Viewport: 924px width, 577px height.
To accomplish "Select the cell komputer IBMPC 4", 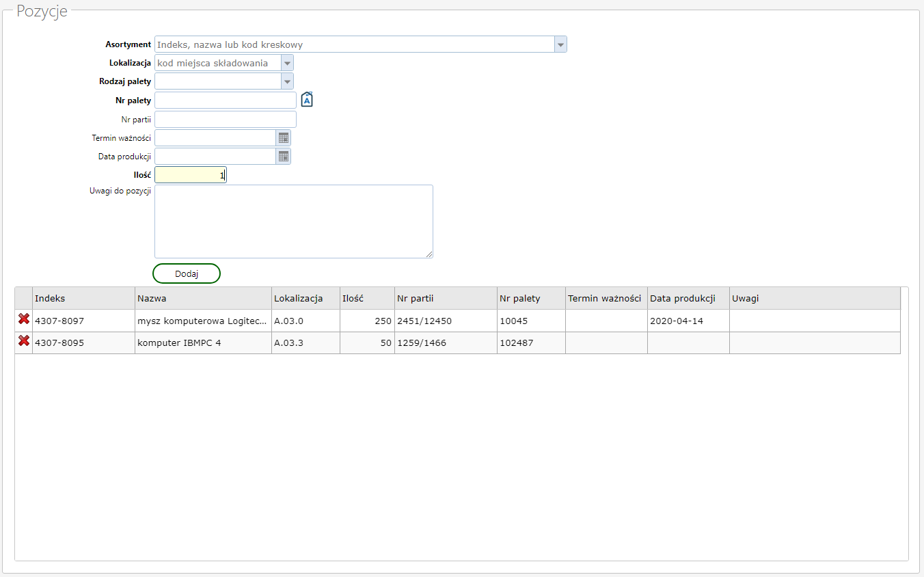I will (203, 343).
